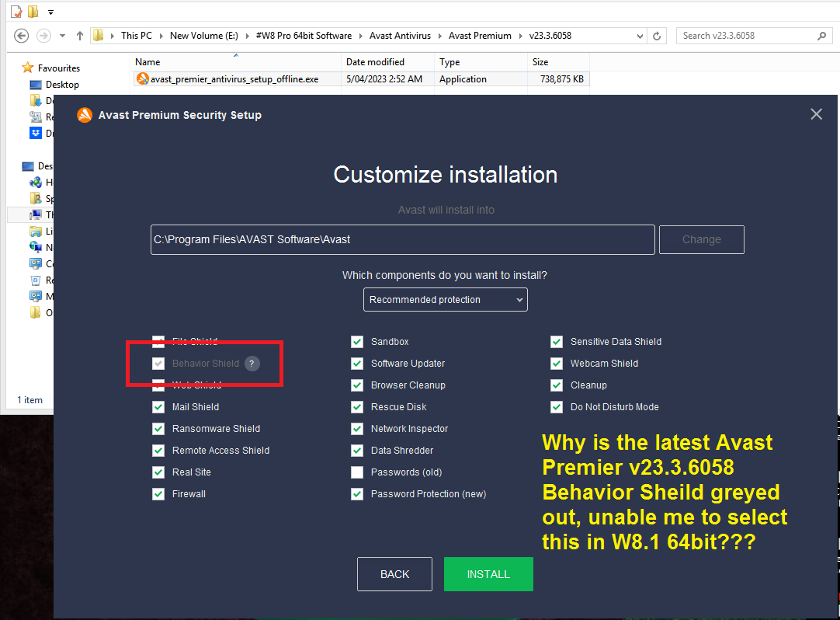This screenshot has width=840, height=620.
Task: Click the Explorer up-one-level arrow
Action: coord(80,36)
